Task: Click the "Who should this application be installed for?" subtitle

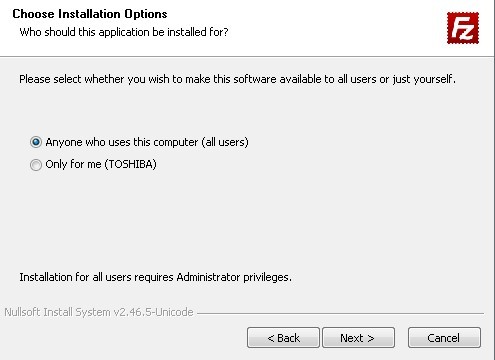Action: 124,32
